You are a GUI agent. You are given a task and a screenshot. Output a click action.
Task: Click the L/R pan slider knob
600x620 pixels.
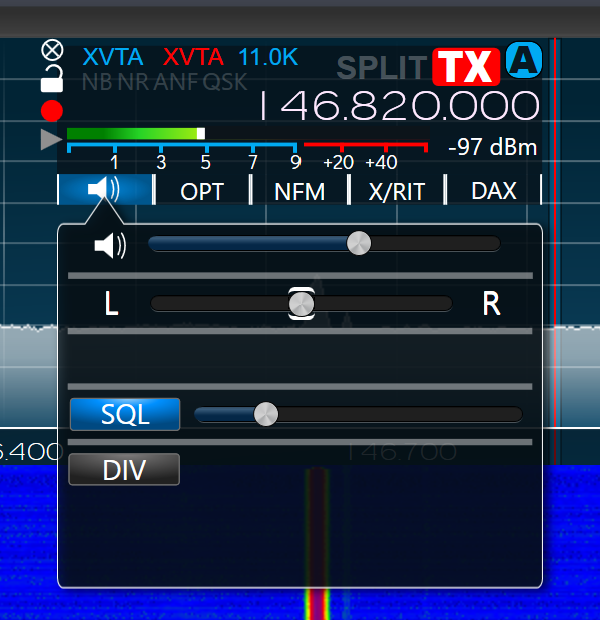pos(301,304)
